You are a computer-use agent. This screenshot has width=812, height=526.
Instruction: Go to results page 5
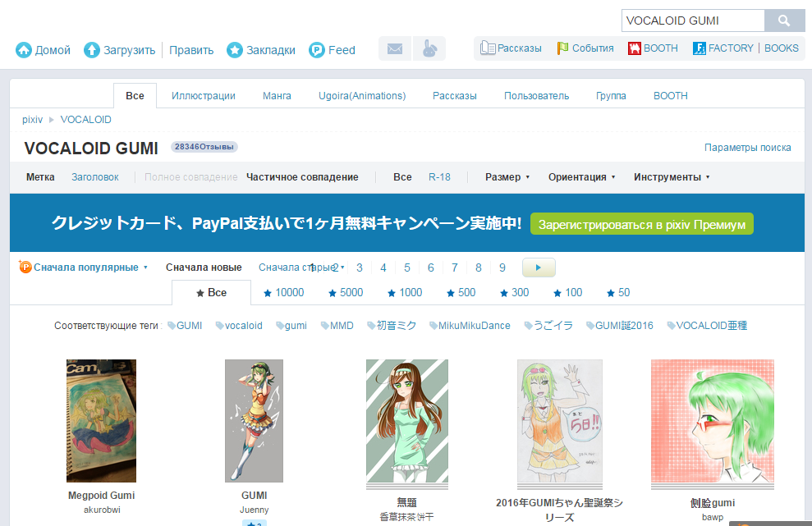point(407,268)
